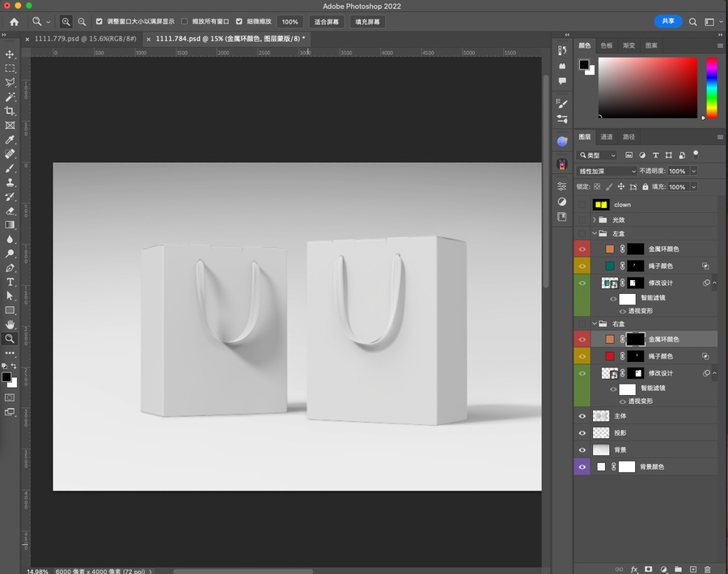Select the Brush tool
This screenshot has width=728, height=574.
tap(10, 168)
